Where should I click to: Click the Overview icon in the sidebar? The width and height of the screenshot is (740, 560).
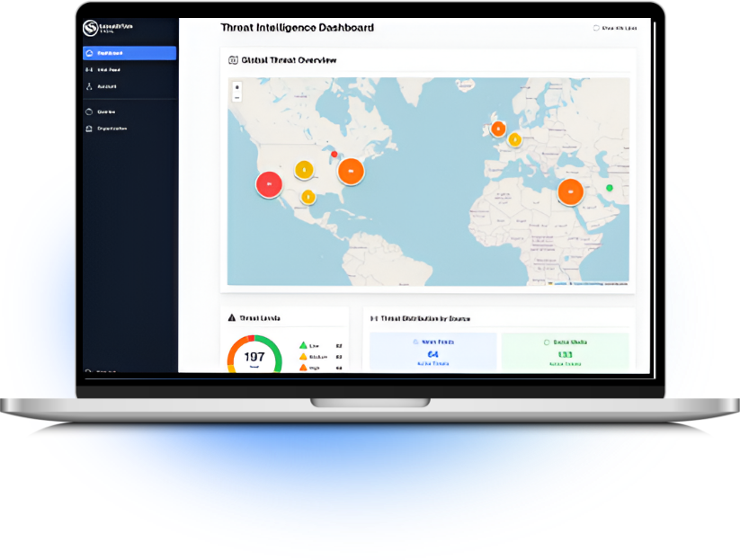(x=88, y=112)
